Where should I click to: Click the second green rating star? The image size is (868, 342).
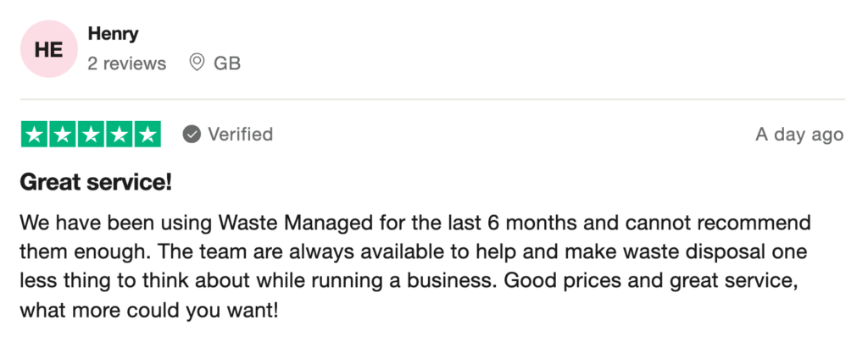tap(63, 135)
